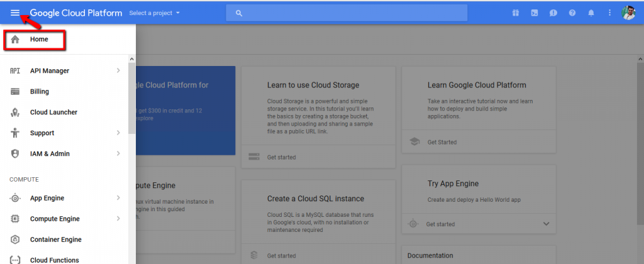Click the sidebar scrollbar up arrow
The height and width of the screenshot is (264, 644).
(x=132, y=59)
